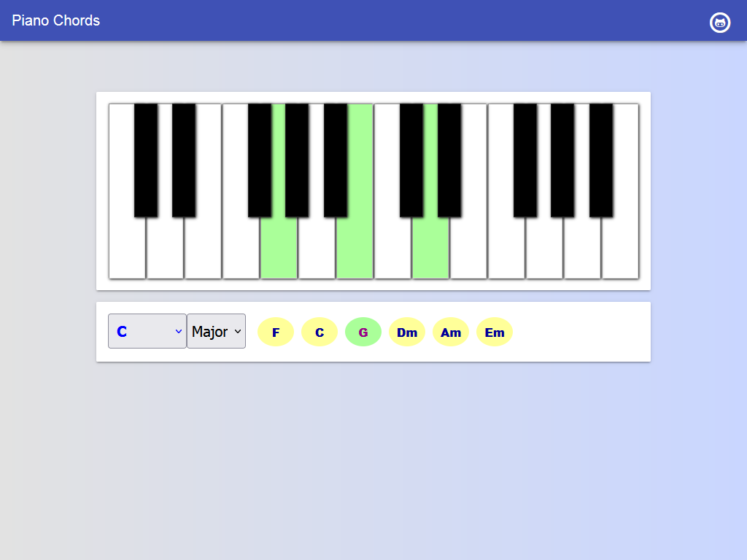Image resolution: width=747 pixels, height=560 pixels.
Task: Play the highlighted green B white key
Action: pos(355,248)
